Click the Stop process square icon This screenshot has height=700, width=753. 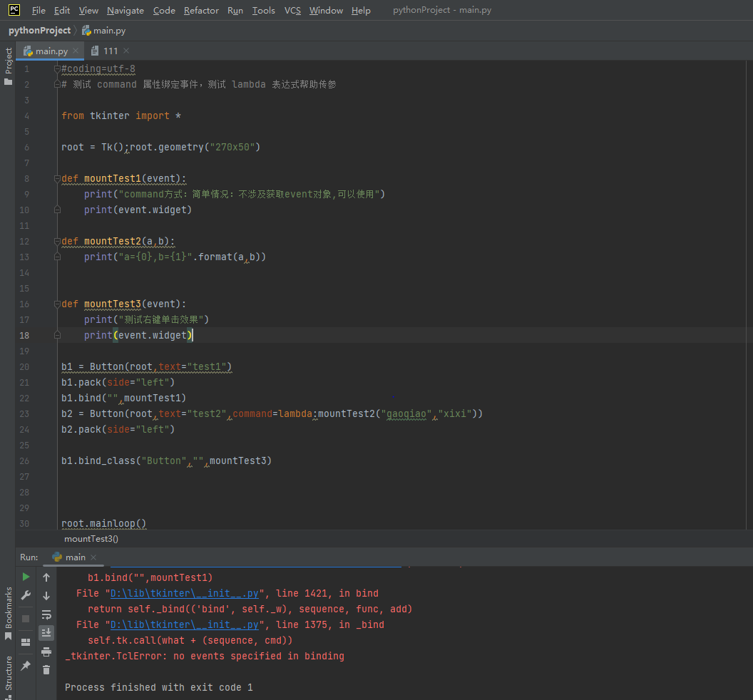26,619
